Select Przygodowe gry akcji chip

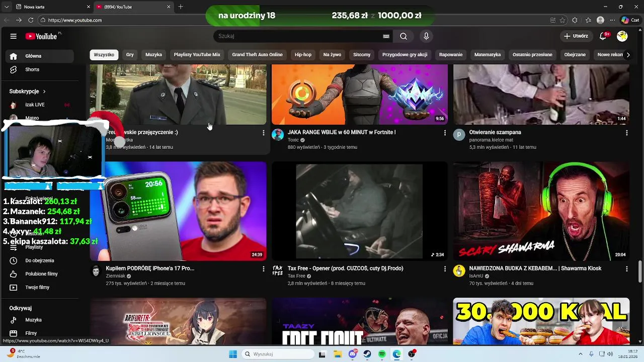point(405,55)
